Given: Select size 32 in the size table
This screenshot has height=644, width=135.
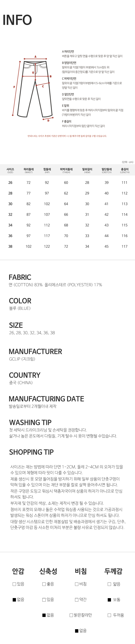Looking at the screenshot, I should 10,215.
